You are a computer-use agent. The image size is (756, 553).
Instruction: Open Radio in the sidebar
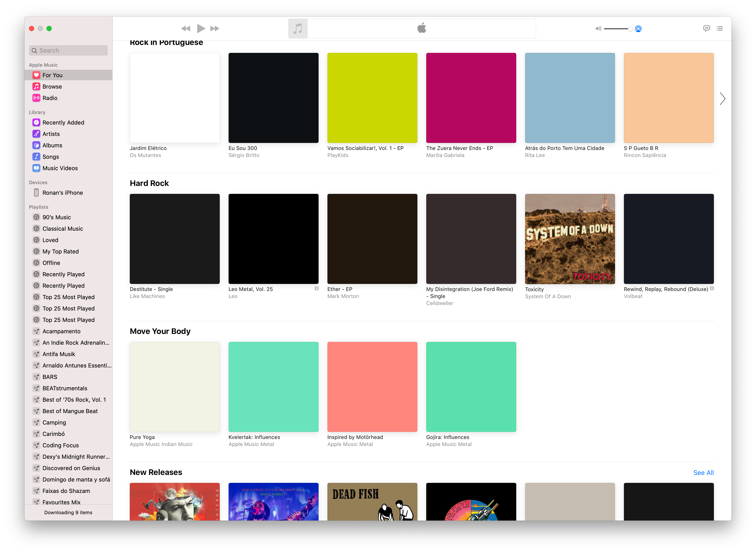tap(50, 98)
